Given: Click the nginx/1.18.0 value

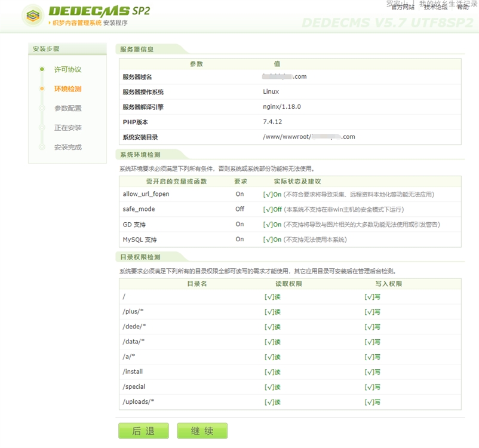Looking at the screenshot, I should pos(282,107).
